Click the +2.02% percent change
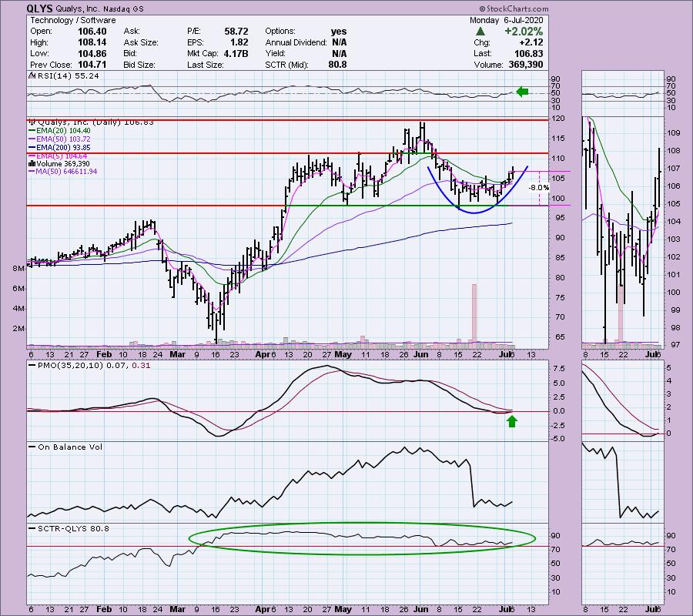 524,32
